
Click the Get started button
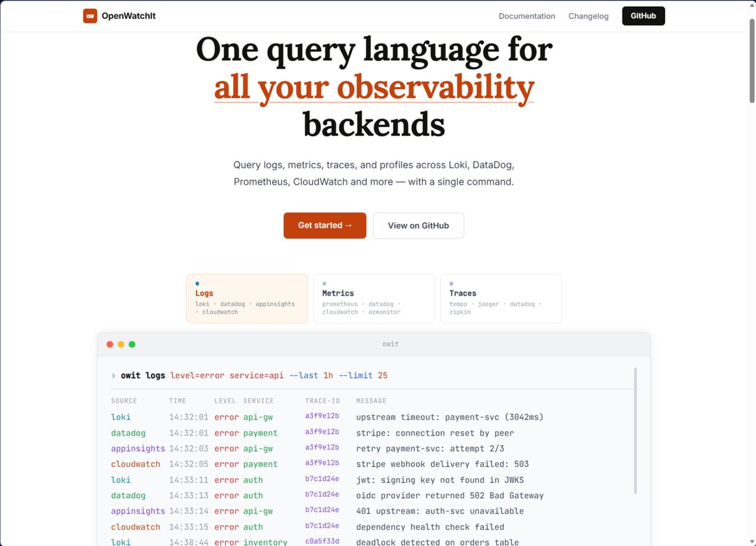pyautogui.click(x=324, y=225)
